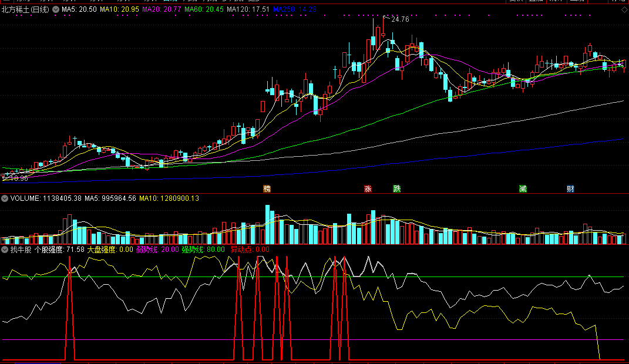Expand the 找牛股 indicator dropdown arrow
Image resolution: width=629 pixels, height=364 pixels.
[5, 250]
